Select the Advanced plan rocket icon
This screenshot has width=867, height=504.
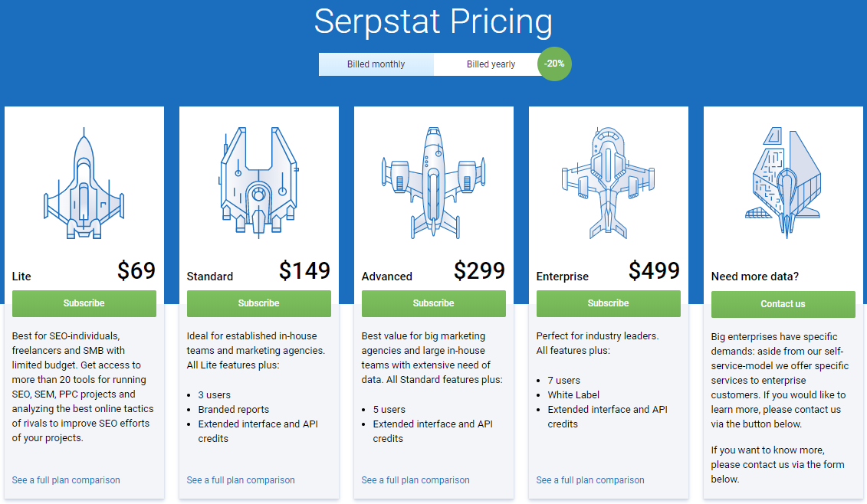(x=433, y=182)
